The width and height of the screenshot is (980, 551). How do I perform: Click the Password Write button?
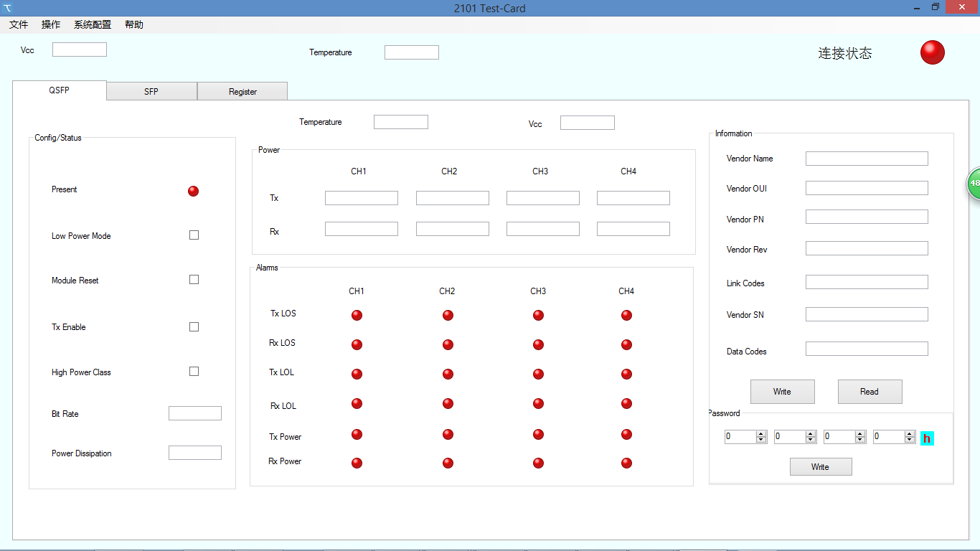click(x=821, y=467)
